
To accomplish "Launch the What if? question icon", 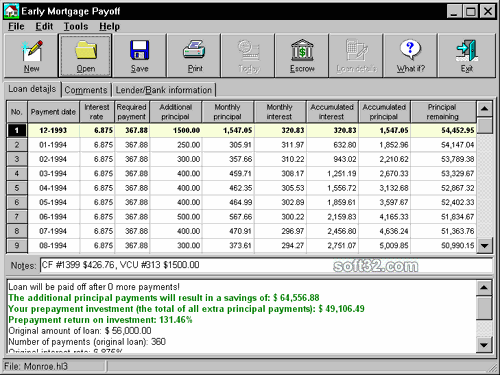I will (410, 56).
